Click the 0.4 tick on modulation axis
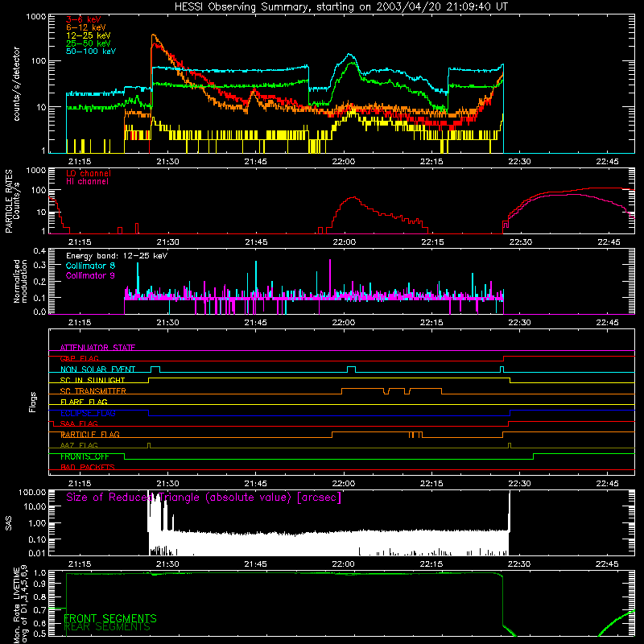The height and width of the screenshot is (644, 644). pyautogui.click(x=39, y=251)
